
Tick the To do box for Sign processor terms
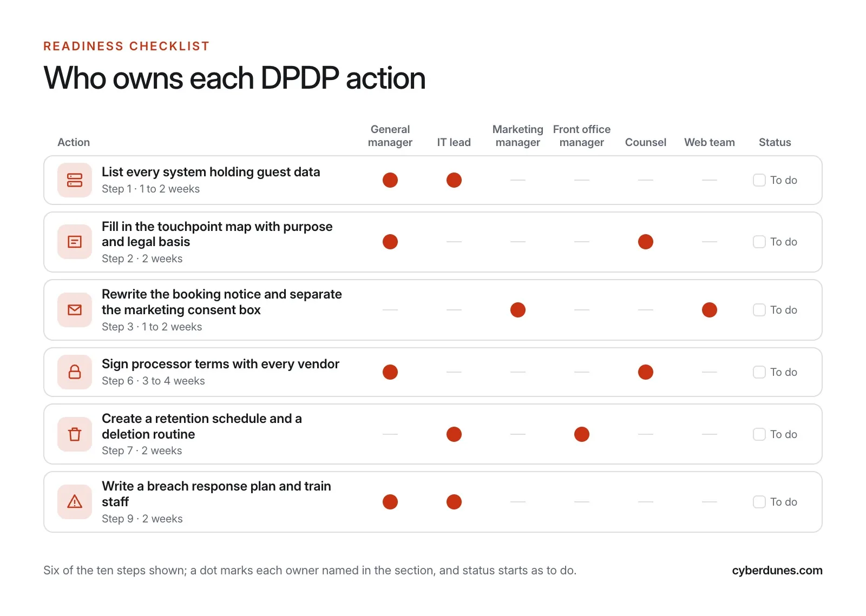759,372
